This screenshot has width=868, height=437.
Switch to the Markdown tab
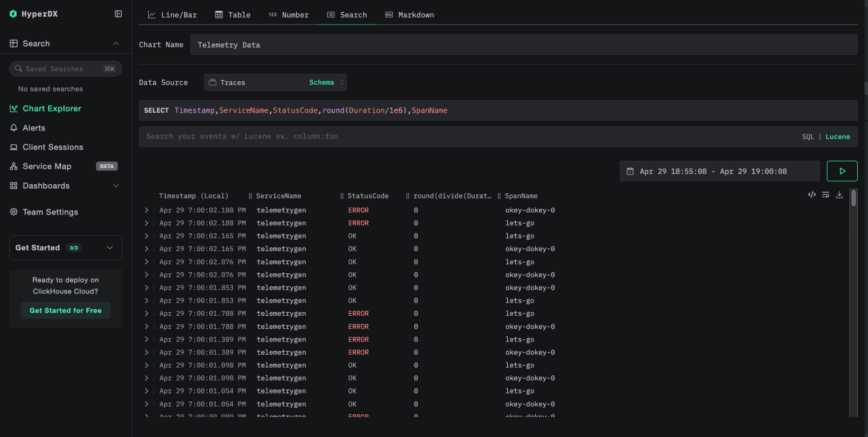pos(409,15)
